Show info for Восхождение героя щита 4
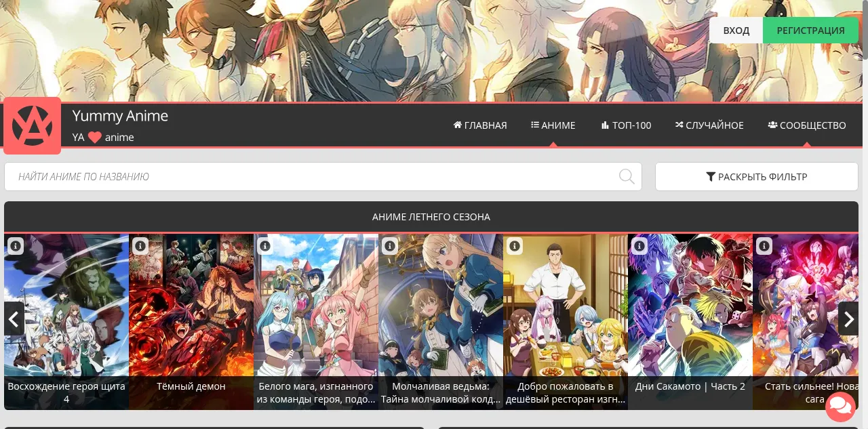The width and height of the screenshot is (868, 429). point(16,246)
